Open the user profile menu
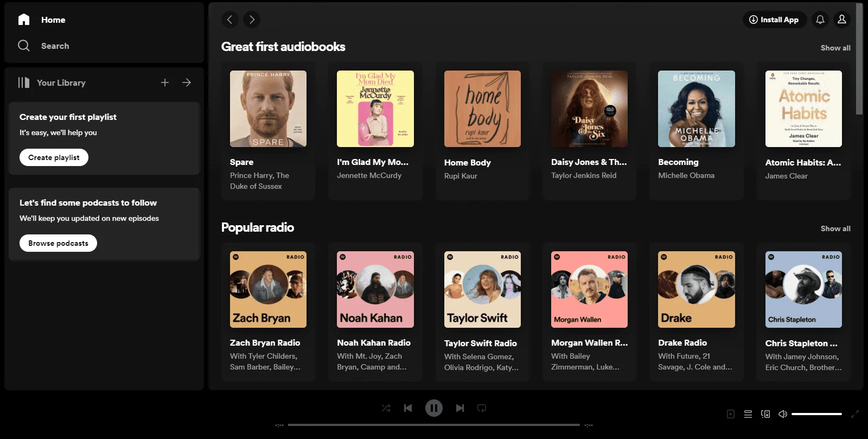868x439 pixels. click(842, 20)
